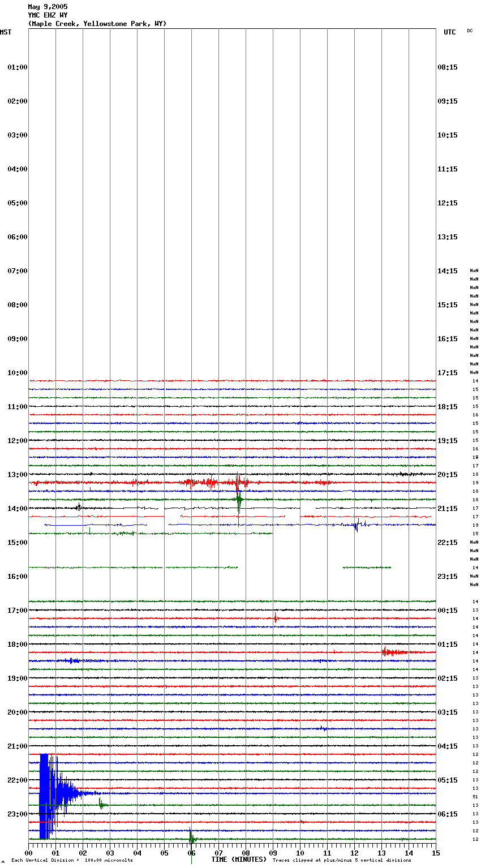Click the 11:15 UTC row label
The height and width of the screenshot is (868, 481).
coord(448,169)
